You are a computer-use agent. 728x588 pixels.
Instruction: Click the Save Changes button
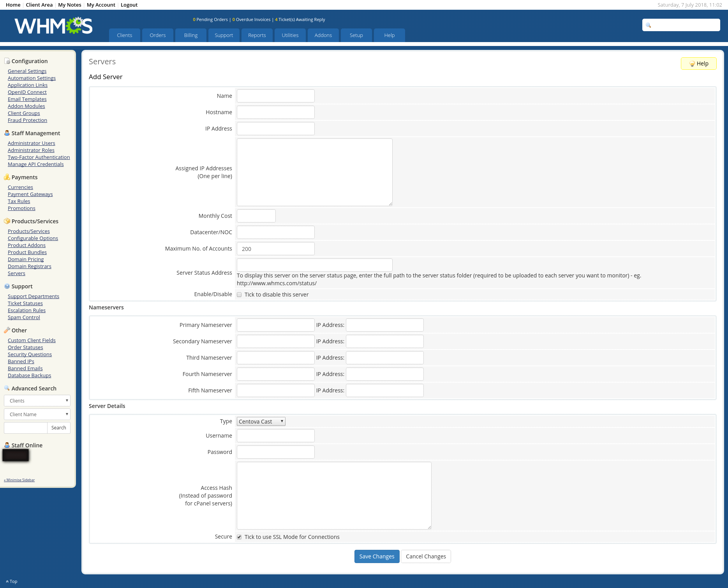377,556
